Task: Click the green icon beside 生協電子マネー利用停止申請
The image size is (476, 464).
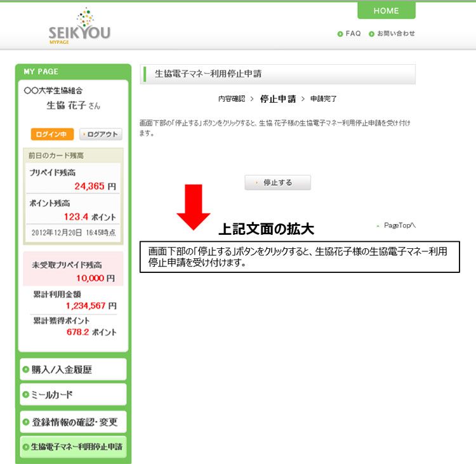Action: coord(26,447)
